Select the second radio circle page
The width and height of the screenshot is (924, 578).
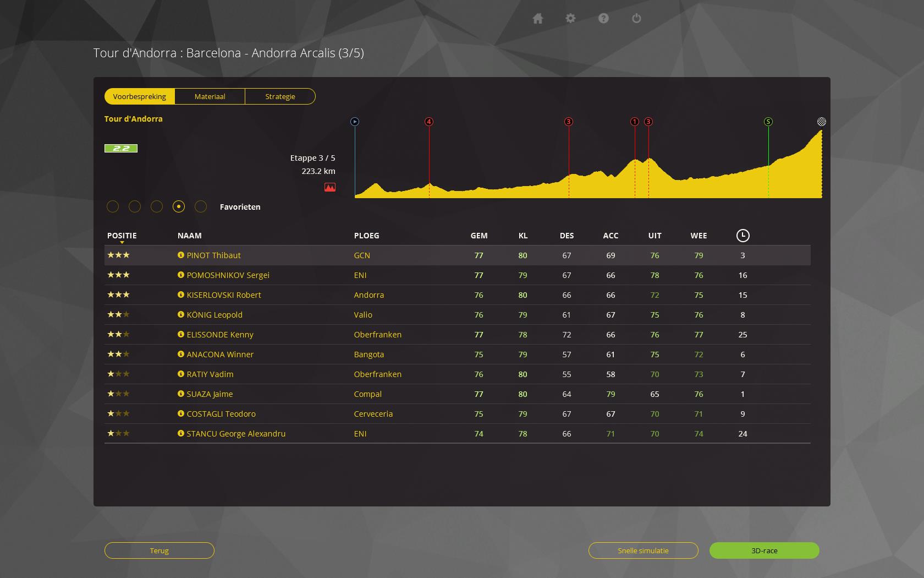tap(135, 206)
